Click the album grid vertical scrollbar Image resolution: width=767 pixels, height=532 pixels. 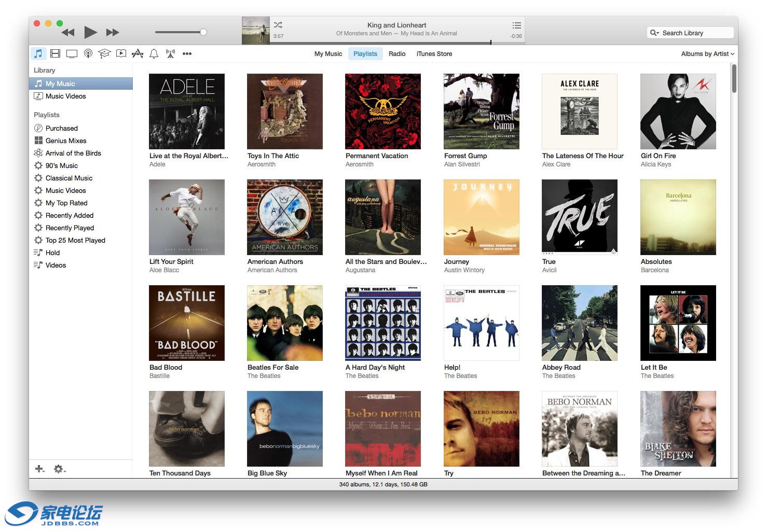point(734,78)
